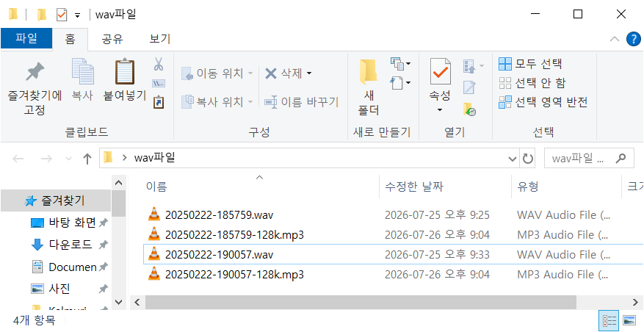
Task: Open the 속성 dropdown arrow
Action: [x=440, y=110]
